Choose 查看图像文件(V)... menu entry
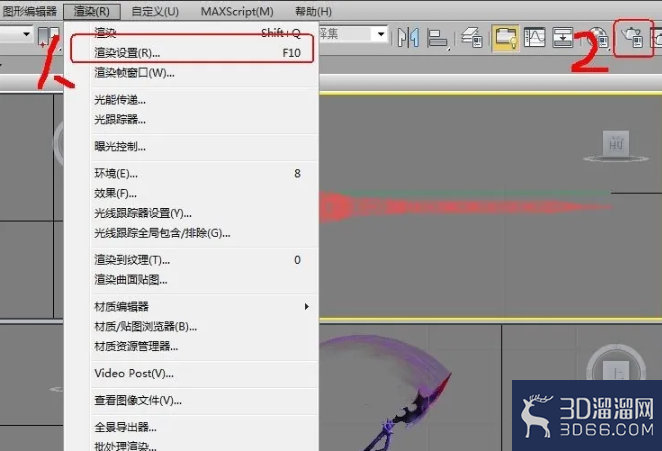The height and width of the screenshot is (451, 662). (x=197, y=400)
